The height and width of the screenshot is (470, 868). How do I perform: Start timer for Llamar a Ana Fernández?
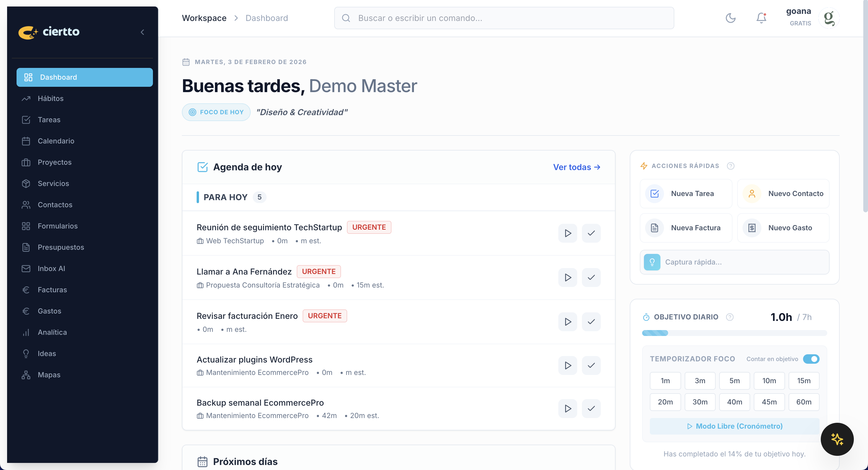pyautogui.click(x=567, y=277)
